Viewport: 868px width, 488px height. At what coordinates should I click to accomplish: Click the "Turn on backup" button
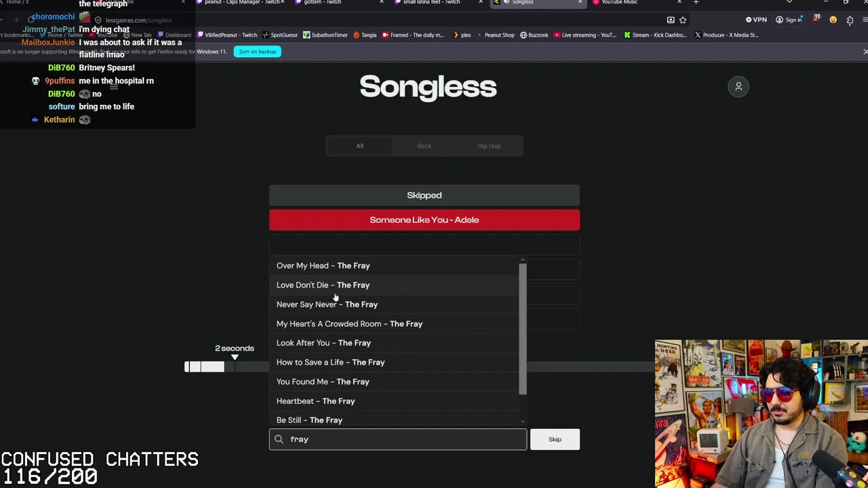[x=257, y=52]
